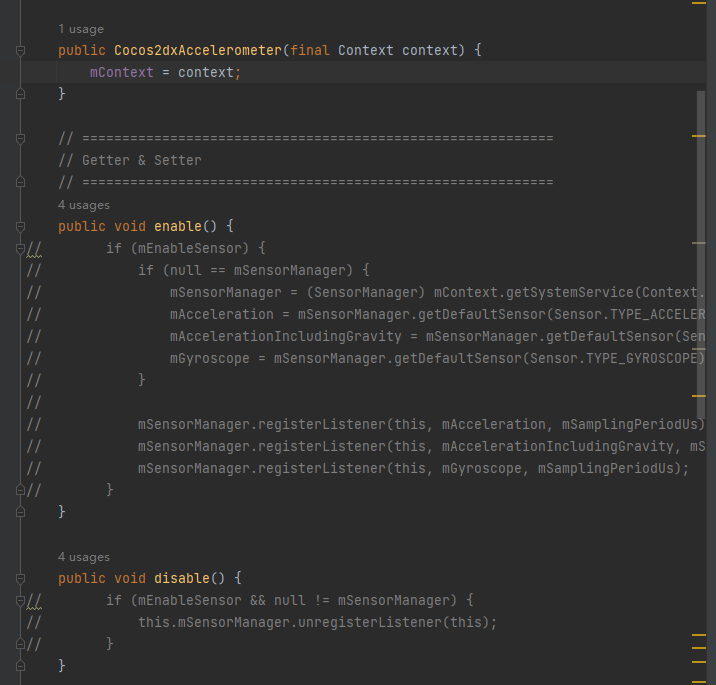Fold the commented block inside disable()
The image size is (716, 685).
pyautogui.click(x=19, y=599)
